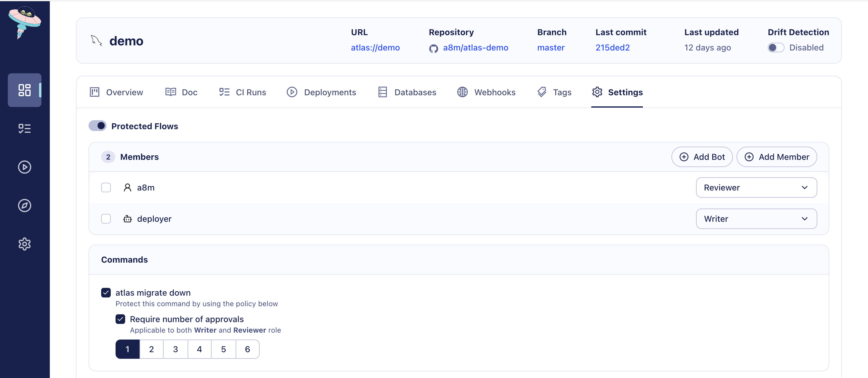
Task: Click the GitHub icon next to a8m/atlas-demo
Action: (434, 49)
